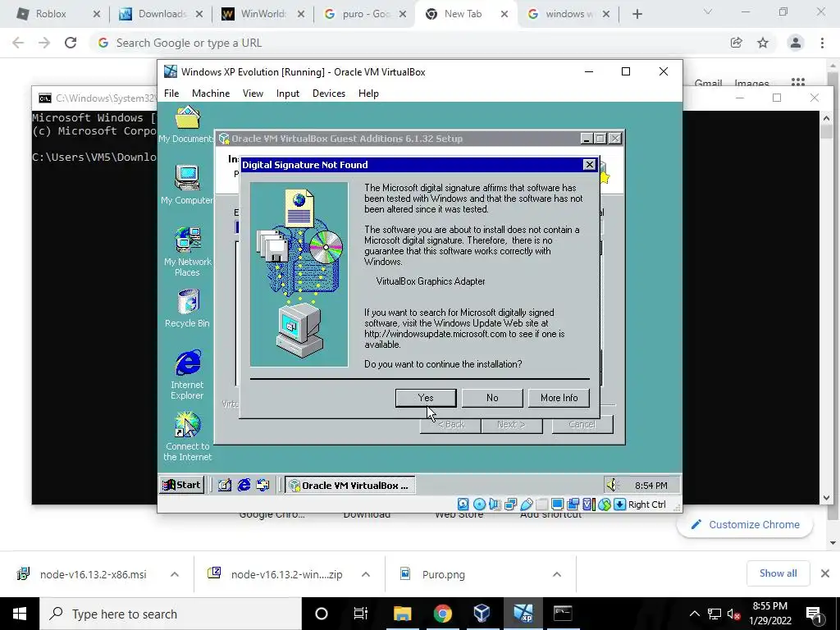
Task: Switch to the puro - Google tab
Action: 366,14
